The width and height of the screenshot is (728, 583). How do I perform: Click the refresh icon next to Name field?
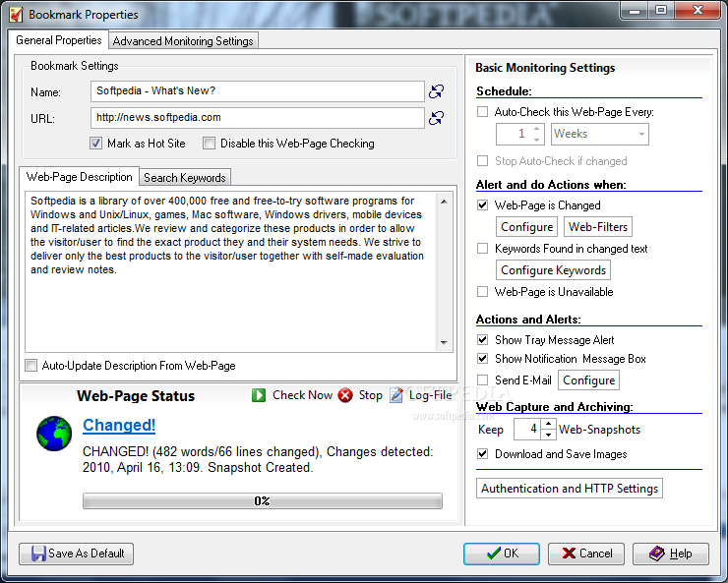[436, 91]
